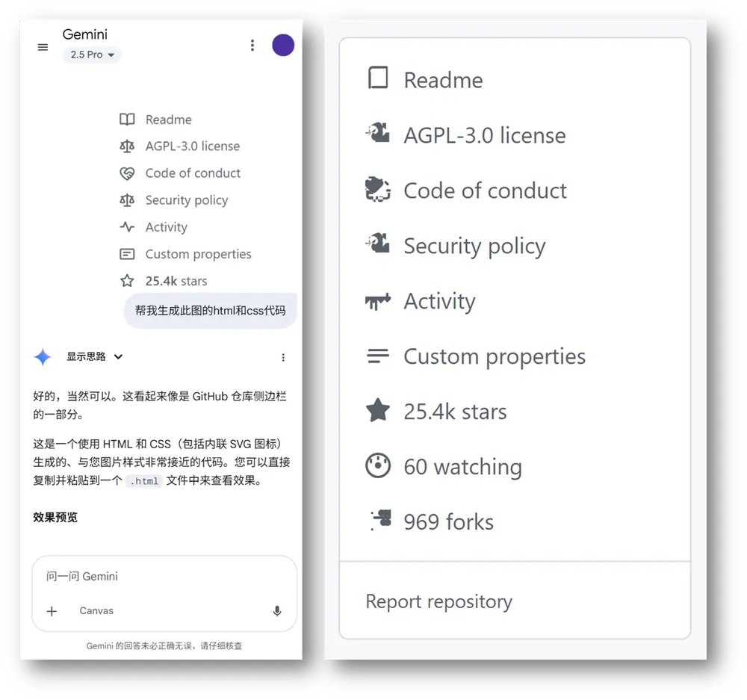This screenshot has height=700, width=747.
Task: Click the watching eye icon
Action: coord(378,465)
